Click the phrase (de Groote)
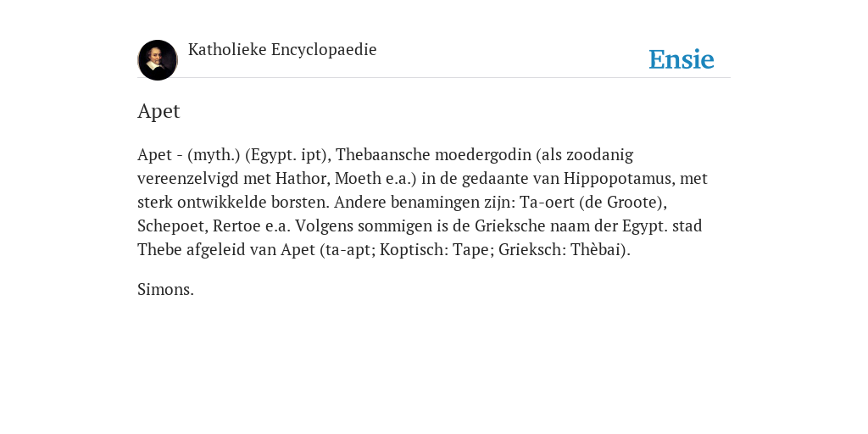Image resolution: width=868 pixels, height=434 pixels. [623, 203]
